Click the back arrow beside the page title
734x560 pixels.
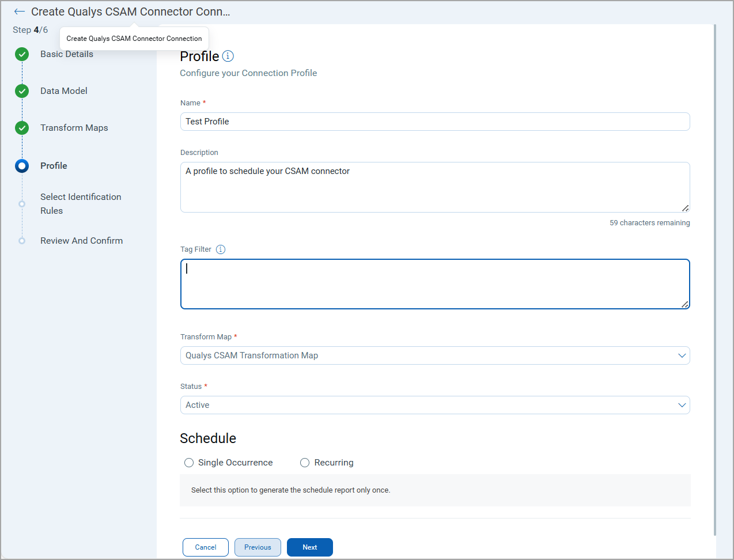coord(20,12)
